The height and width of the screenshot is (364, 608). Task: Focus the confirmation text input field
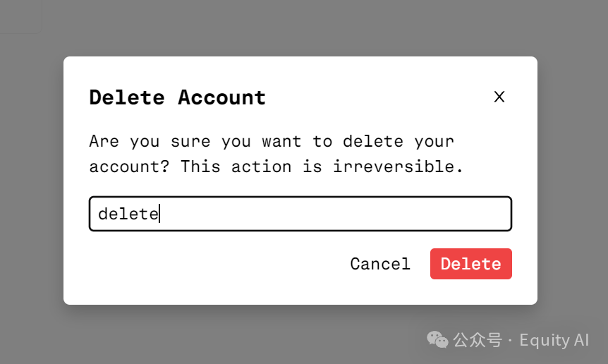pos(300,214)
